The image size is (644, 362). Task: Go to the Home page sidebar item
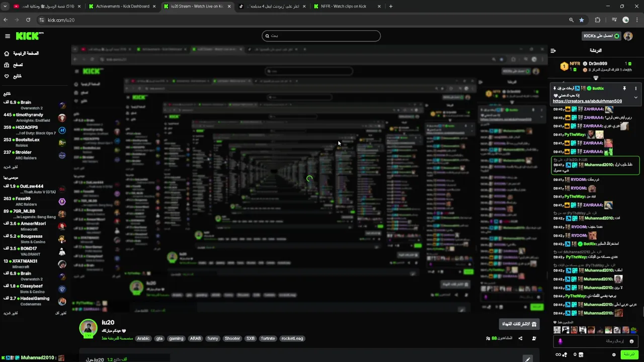[21, 53]
